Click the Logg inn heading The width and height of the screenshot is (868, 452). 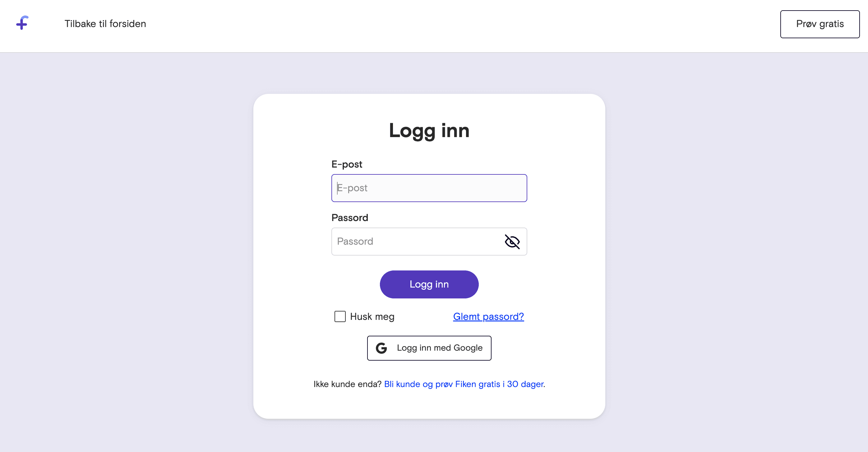tap(429, 131)
